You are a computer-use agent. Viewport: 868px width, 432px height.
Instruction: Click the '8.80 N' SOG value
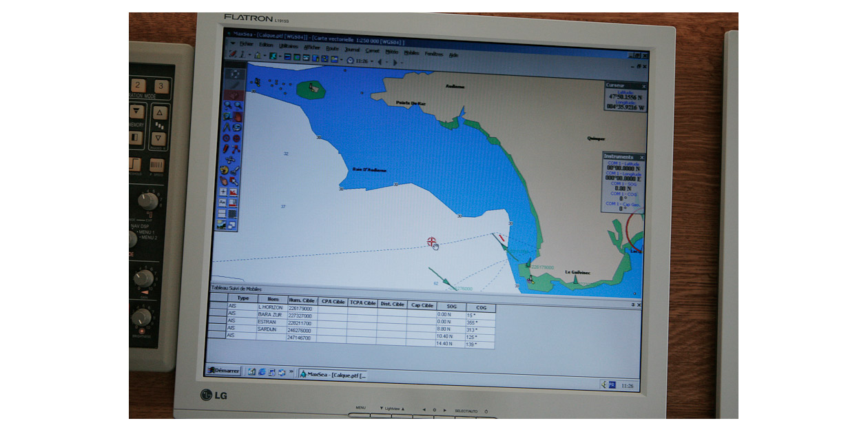[x=451, y=328]
